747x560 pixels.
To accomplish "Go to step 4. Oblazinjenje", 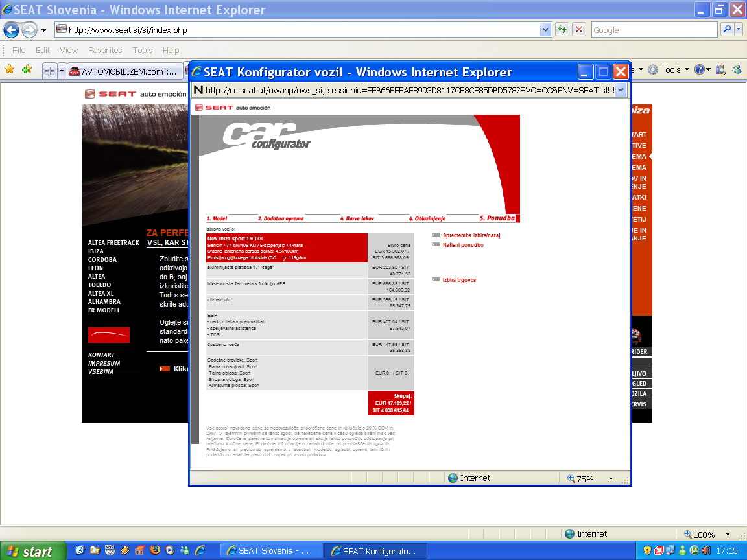I will (427, 218).
